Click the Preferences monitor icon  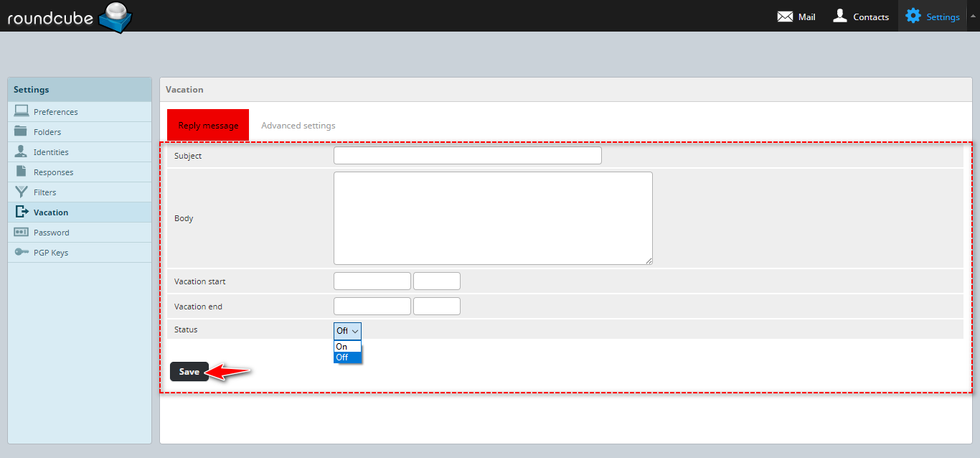click(22, 111)
